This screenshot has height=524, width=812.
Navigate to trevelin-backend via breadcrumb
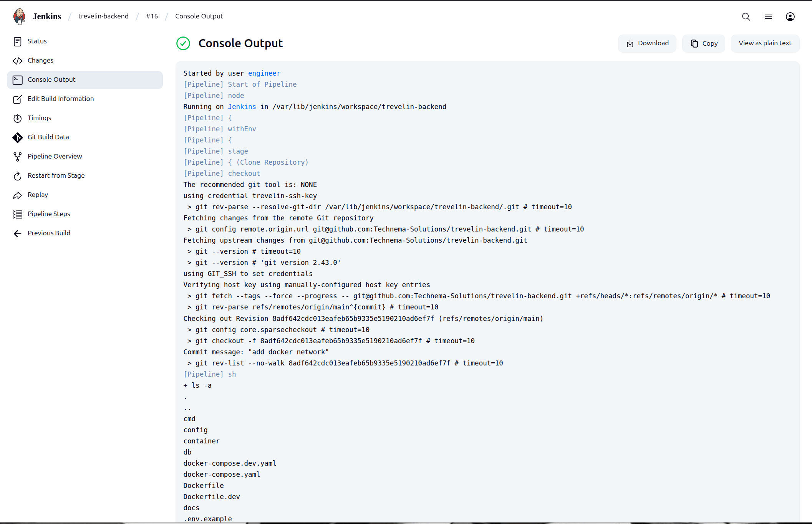103,16
